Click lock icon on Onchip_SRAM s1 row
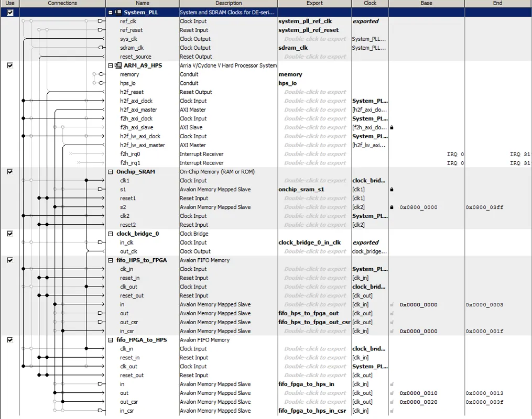Viewport: 532px width, 419px height. [392, 190]
